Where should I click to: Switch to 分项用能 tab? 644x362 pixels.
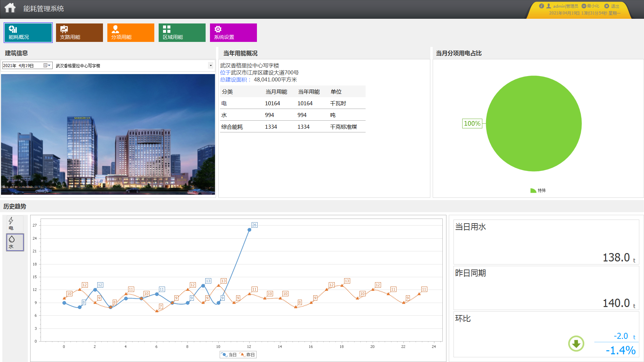pos(131,33)
